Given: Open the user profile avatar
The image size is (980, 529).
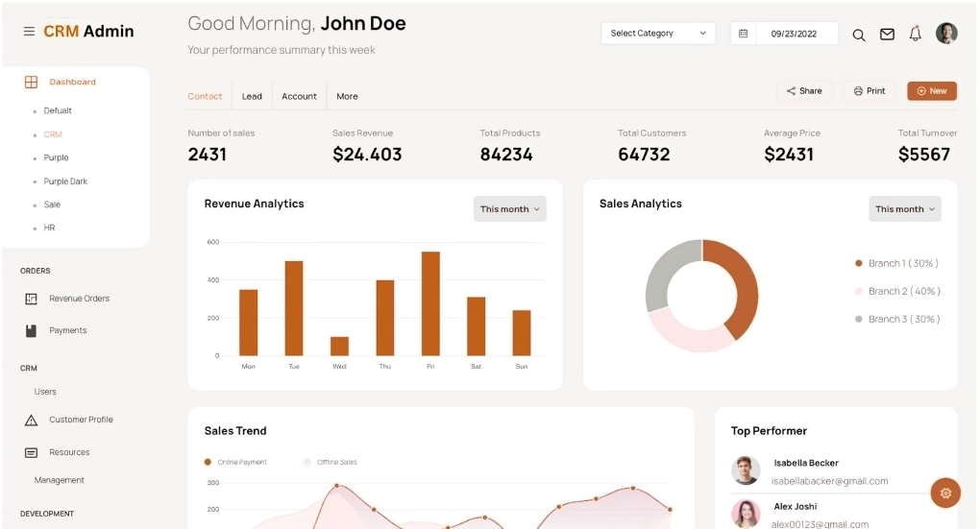Looking at the screenshot, I should click(946, 34).
